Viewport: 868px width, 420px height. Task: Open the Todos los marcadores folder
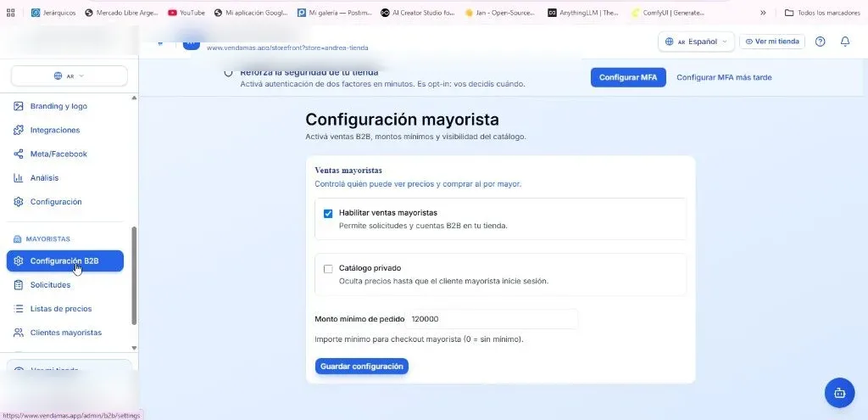(x=822, y=12)
